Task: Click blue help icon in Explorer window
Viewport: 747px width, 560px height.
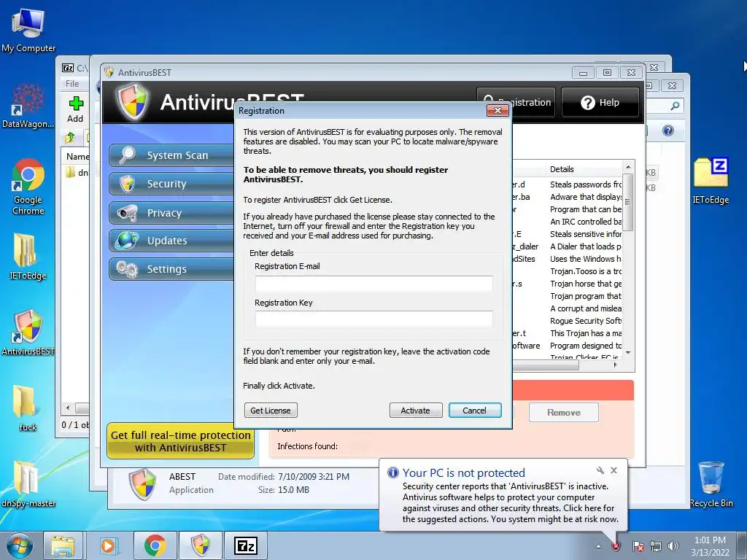Action: tap(668, 131)
